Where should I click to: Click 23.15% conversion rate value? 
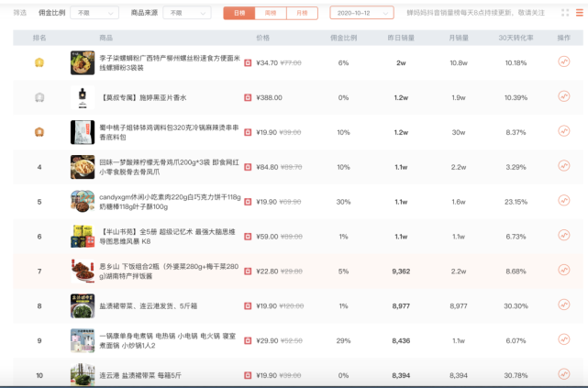click(516, 202)
